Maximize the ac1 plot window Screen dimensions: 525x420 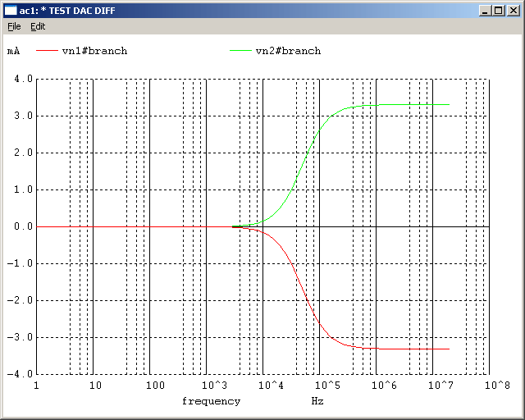point(499,11)
